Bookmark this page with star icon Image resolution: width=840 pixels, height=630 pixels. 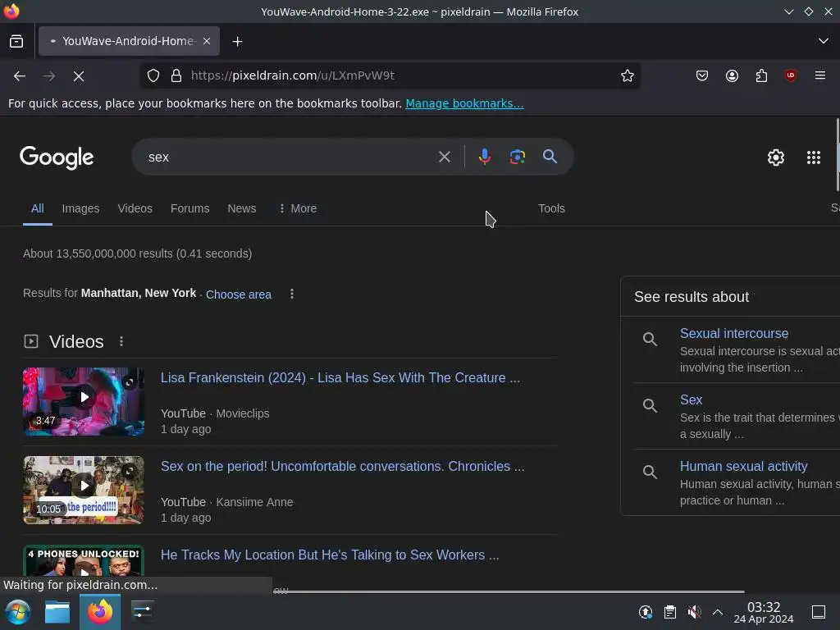point(628,75)
